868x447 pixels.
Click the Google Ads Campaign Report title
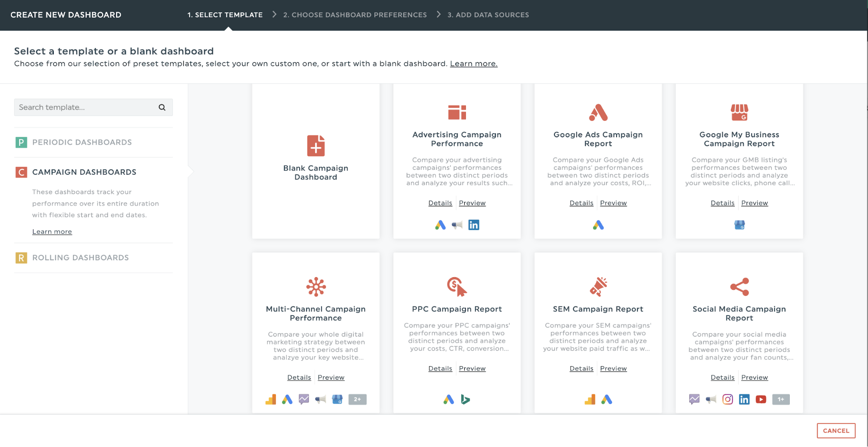pos(598,139)
